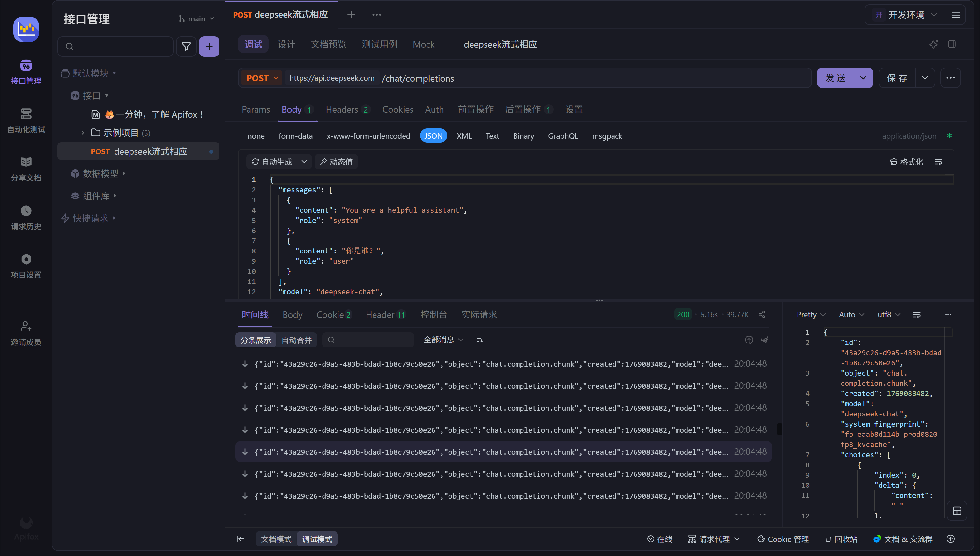Click the purple plus add button
The image size is (980, 556).
[x=209, y=47]
